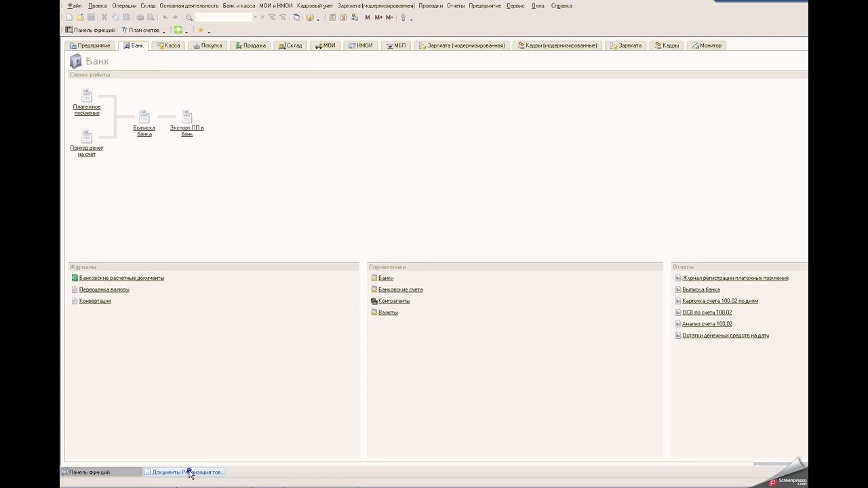
Task: Click the M- memory button
Action: (389, 18)
